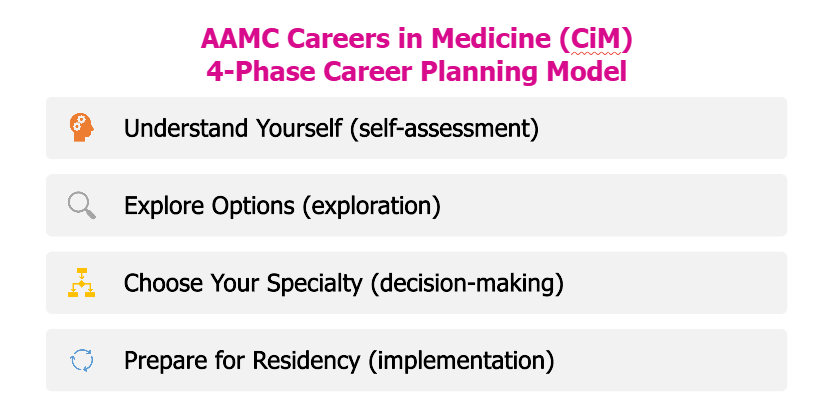Click the "Understand Yourself" text
The image size is (825, 402).
point(233,128)
